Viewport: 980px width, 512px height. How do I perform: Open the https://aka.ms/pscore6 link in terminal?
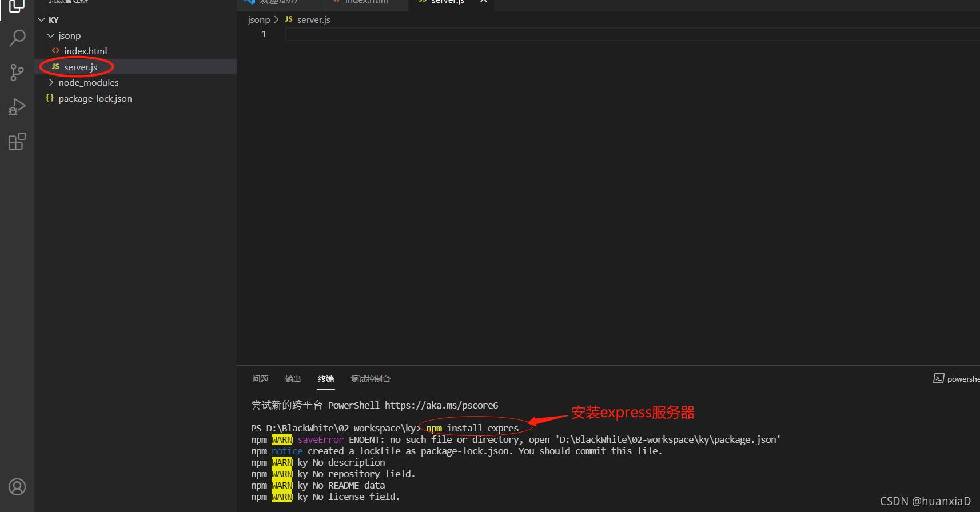(x=441, y=405)
